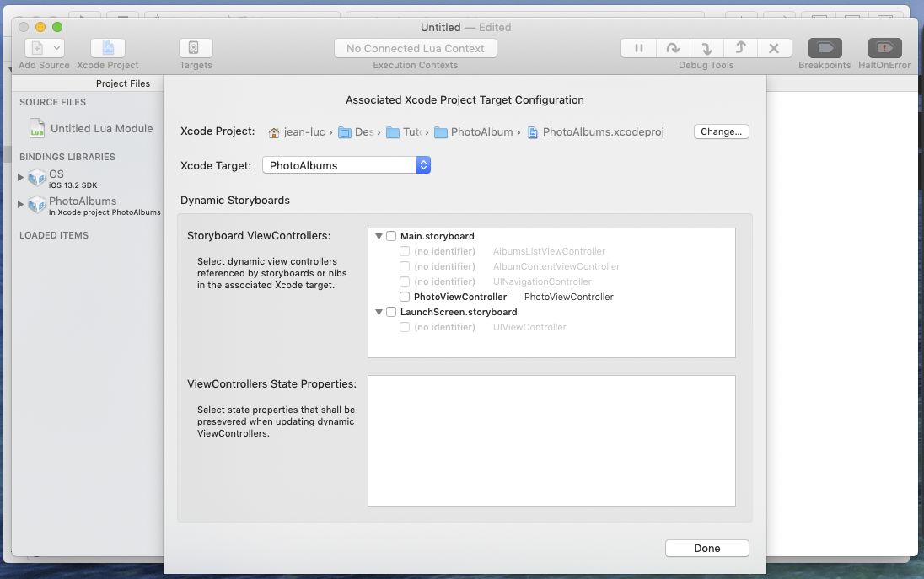Click the Stop debug X icon

click(x=774, y=48)
